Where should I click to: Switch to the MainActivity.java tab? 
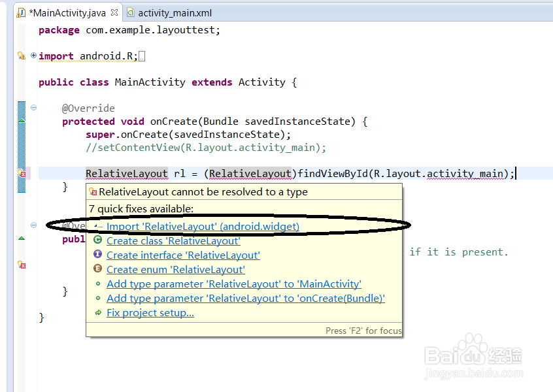[67, 13]
